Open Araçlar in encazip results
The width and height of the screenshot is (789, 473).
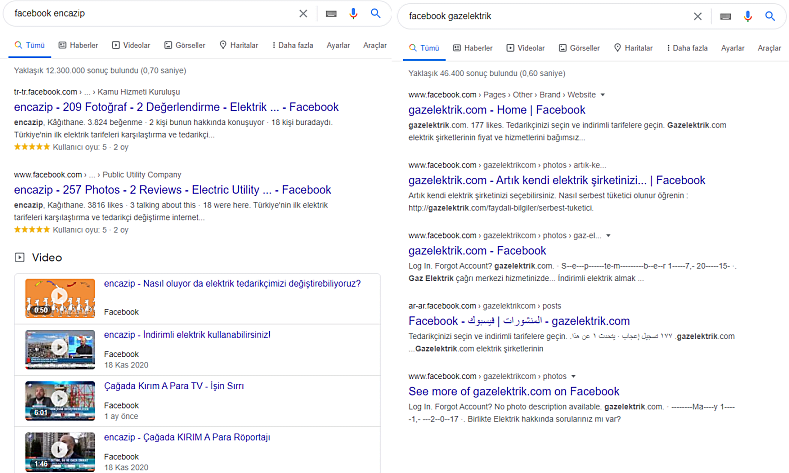[375, 45]
